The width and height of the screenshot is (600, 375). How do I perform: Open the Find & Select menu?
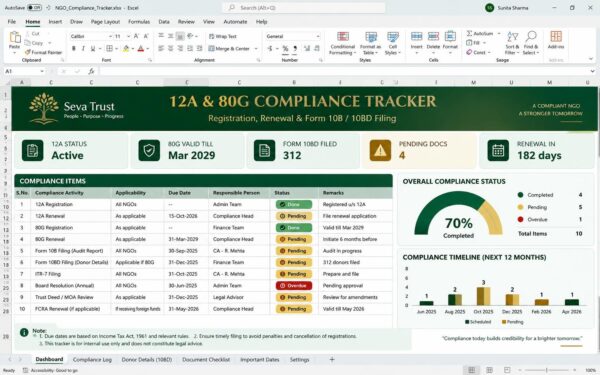click(531, 43)
